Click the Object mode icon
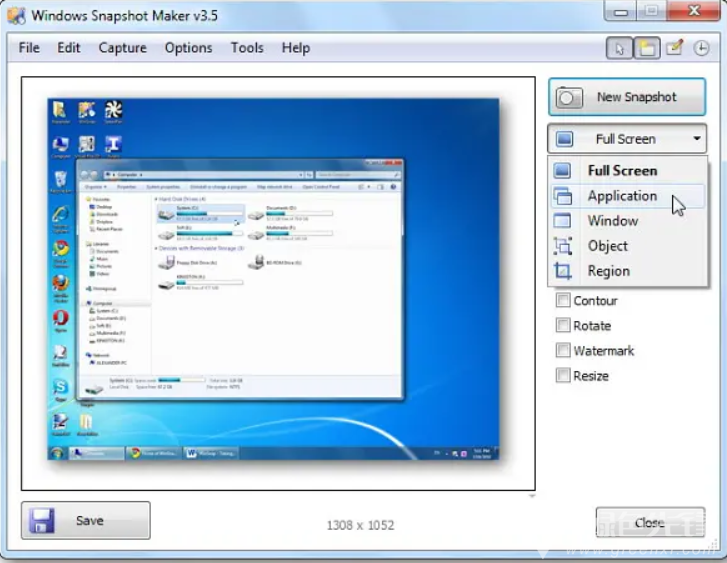The height and width of the screenshot is (563, 727). pyautogui.click(x=563, y=246)
